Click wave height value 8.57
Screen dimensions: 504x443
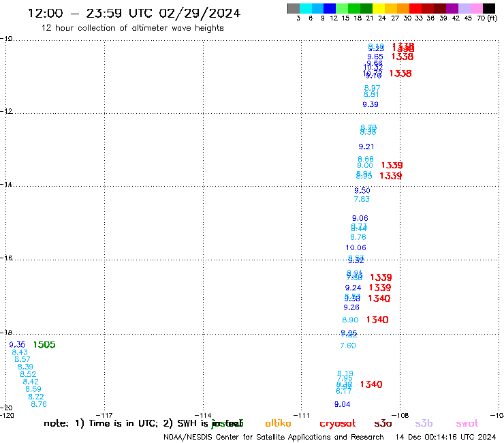(22, 359)
